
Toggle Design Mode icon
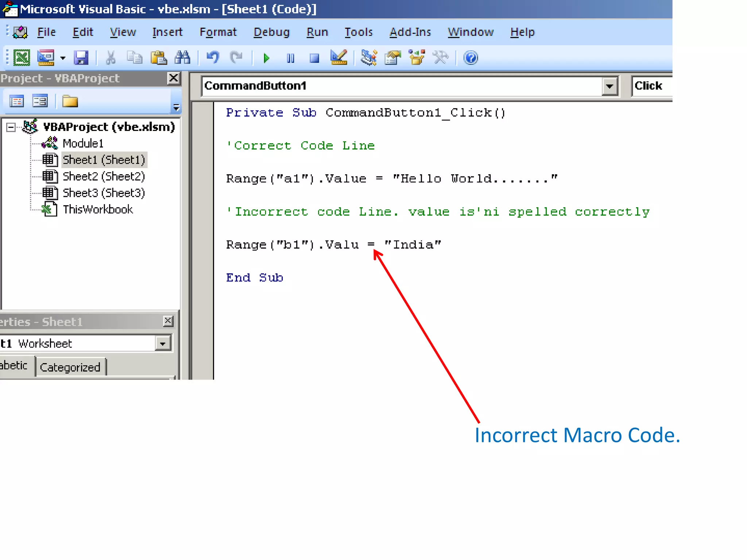[338, 58]
